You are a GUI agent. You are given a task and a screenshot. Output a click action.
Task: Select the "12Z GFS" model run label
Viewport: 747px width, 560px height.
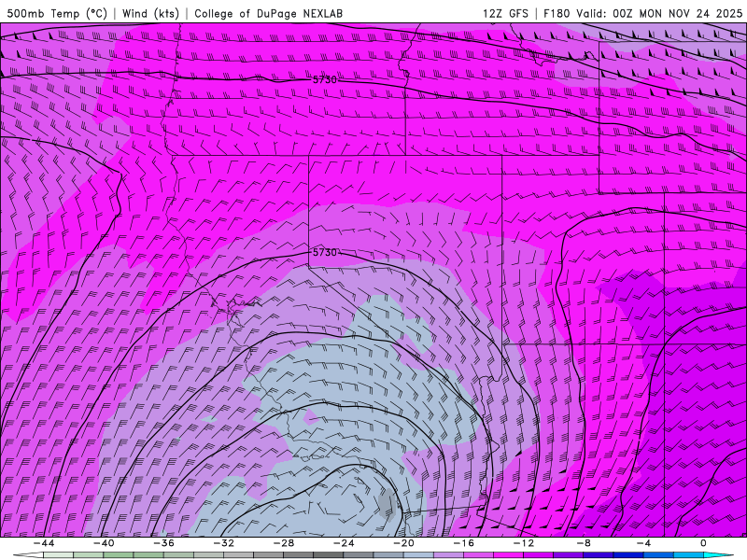pos(505,13)
